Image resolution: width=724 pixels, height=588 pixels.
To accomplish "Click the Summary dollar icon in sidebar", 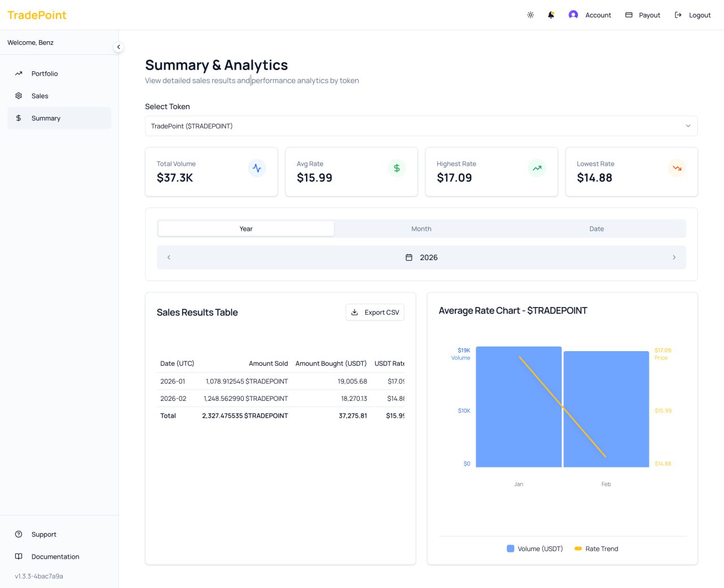I will point(19,118).
